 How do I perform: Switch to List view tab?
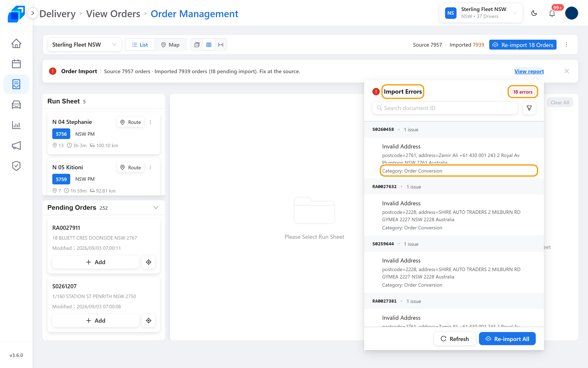[140, 45]
